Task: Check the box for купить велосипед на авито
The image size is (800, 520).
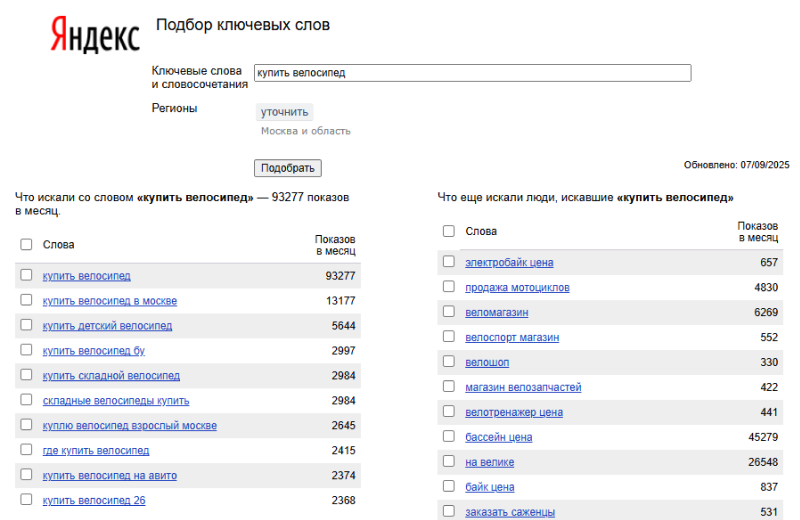Action: pyautogui.click(x=26, y=475)
